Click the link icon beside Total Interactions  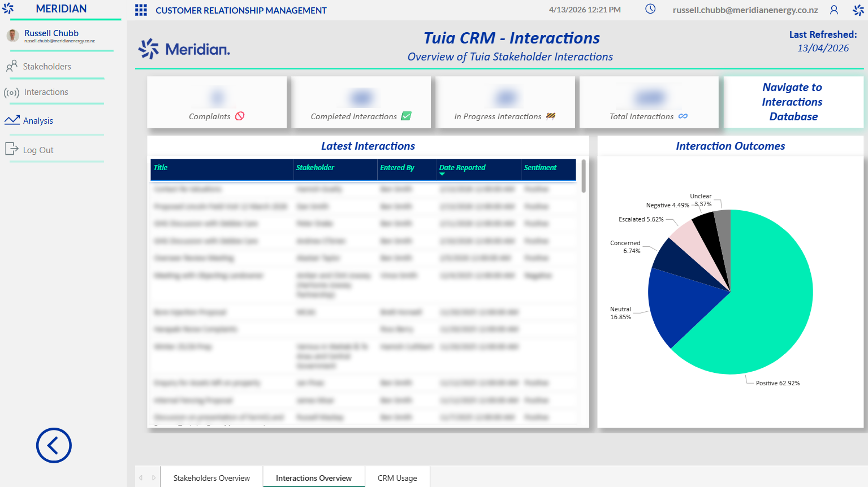pos(683,116)
